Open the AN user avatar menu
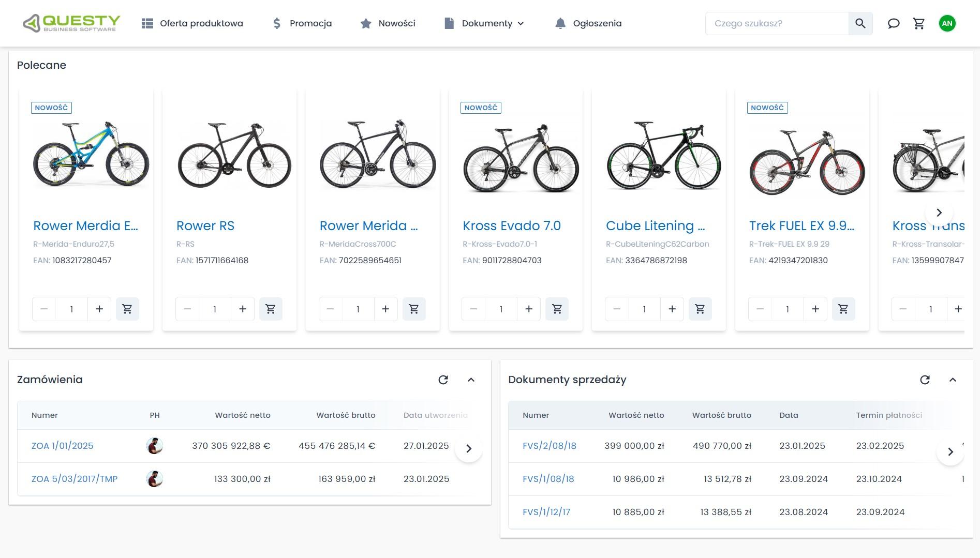 pos(947,23)
